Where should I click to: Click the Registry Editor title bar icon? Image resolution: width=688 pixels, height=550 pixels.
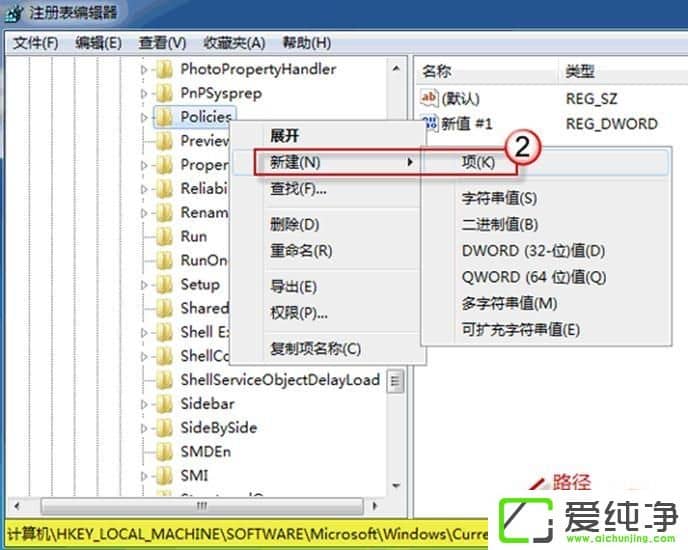click(x=14, y=13)
